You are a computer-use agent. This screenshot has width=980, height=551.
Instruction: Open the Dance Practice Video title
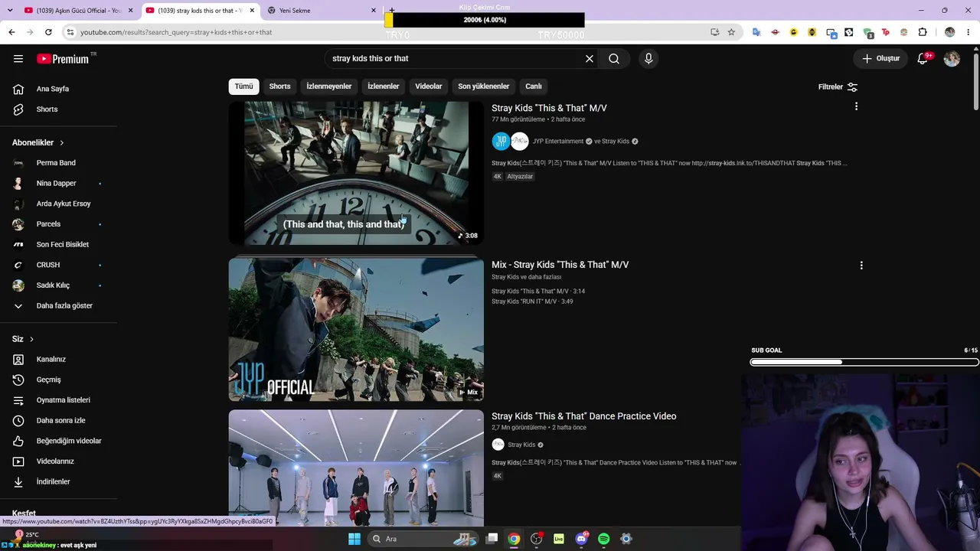tap(583, 416)
